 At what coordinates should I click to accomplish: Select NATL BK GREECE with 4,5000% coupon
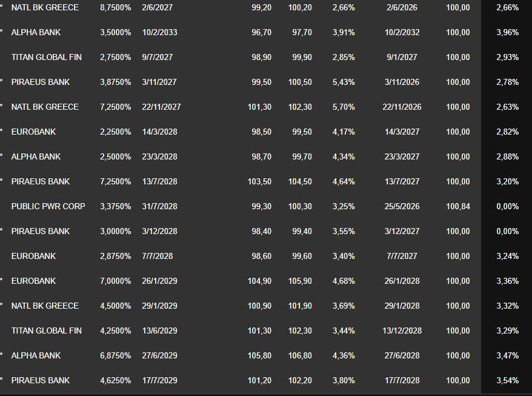[x=45, y=305]
